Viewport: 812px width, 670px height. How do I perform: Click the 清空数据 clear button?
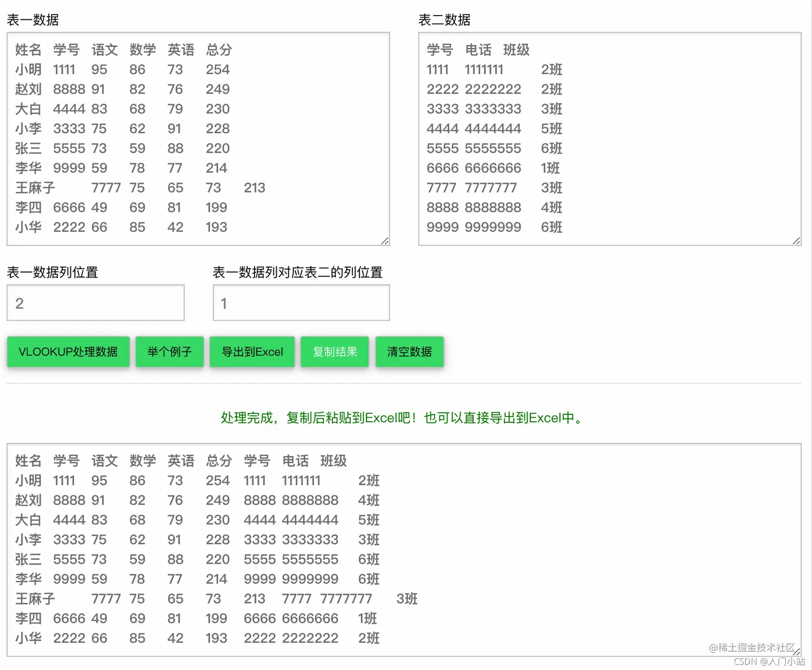[409, 352]
